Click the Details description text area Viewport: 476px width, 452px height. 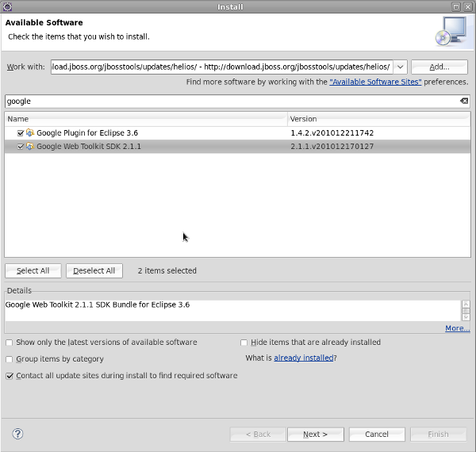tap(232, 311)
